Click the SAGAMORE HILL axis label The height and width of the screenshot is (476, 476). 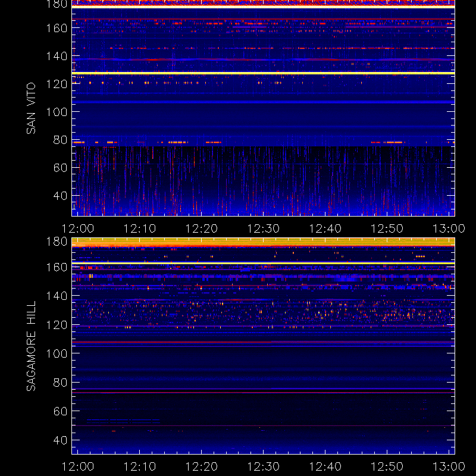[x=31, y=346]
